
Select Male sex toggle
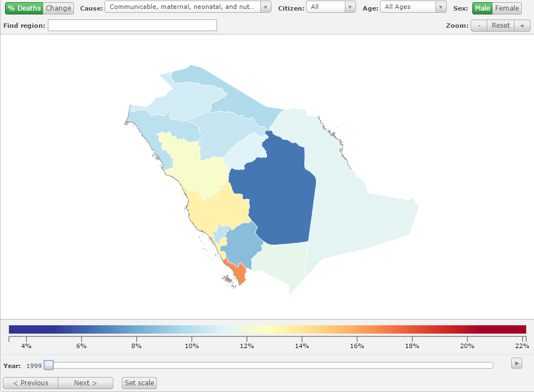pyautogui.click(x=483, y=8)
